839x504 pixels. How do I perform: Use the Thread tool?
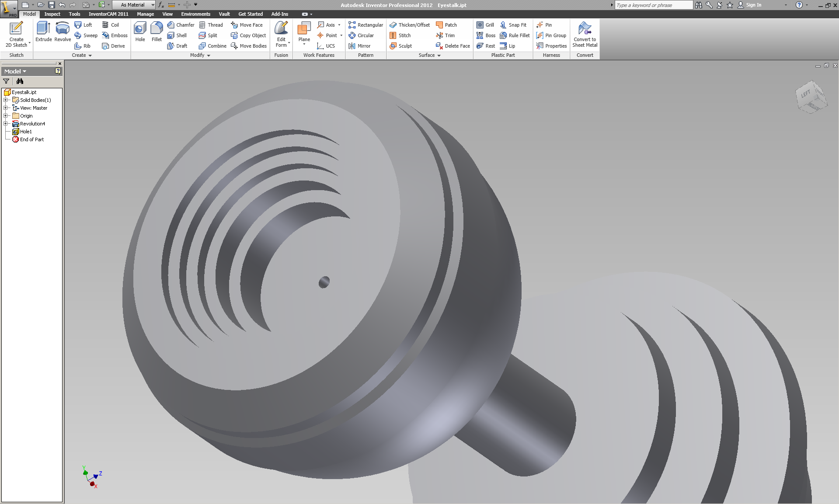point(211,25)
